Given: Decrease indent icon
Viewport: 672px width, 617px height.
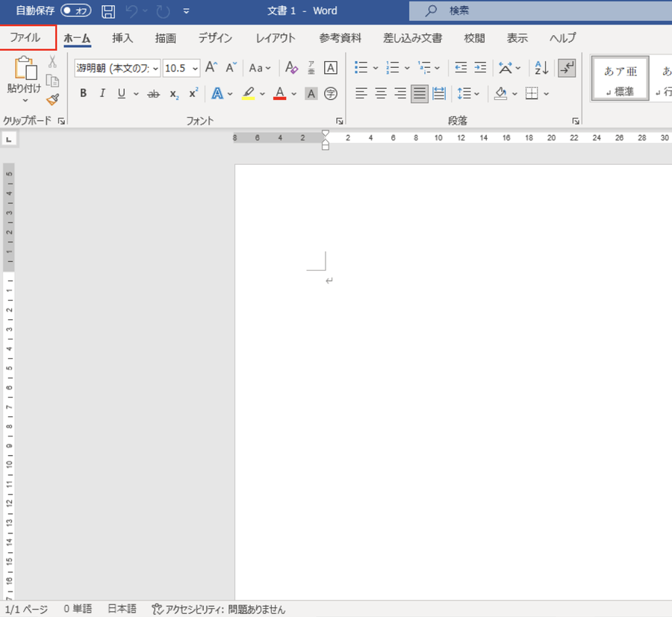Looking at the screenshot, I should click(461, 68).
